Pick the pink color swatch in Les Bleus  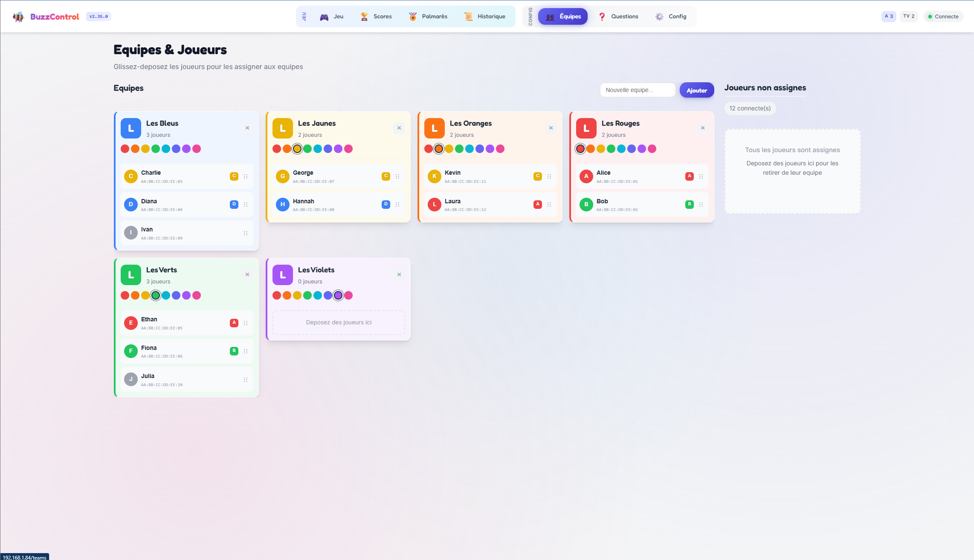pos(197,149)
